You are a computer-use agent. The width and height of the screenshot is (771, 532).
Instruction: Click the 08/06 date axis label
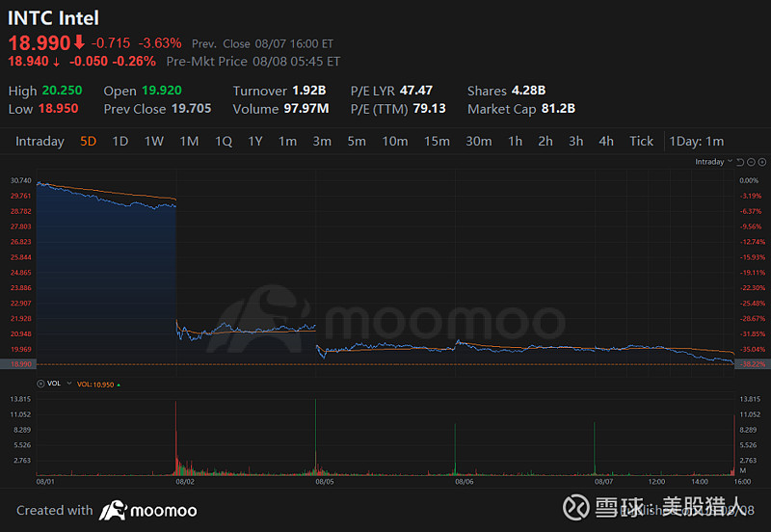pyautogui.click(x=465, y=482)
